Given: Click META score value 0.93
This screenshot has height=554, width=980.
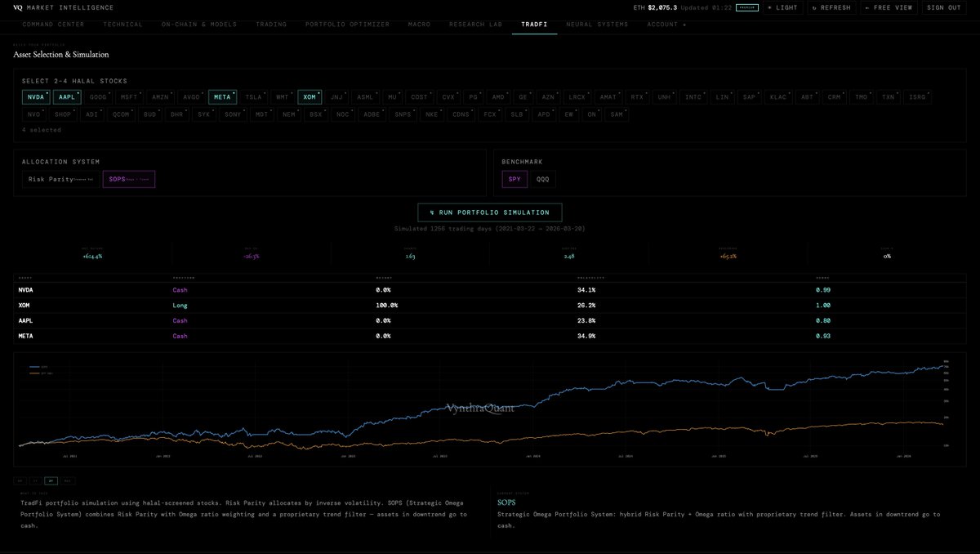Looking at the screenshot, I should 823,336.
